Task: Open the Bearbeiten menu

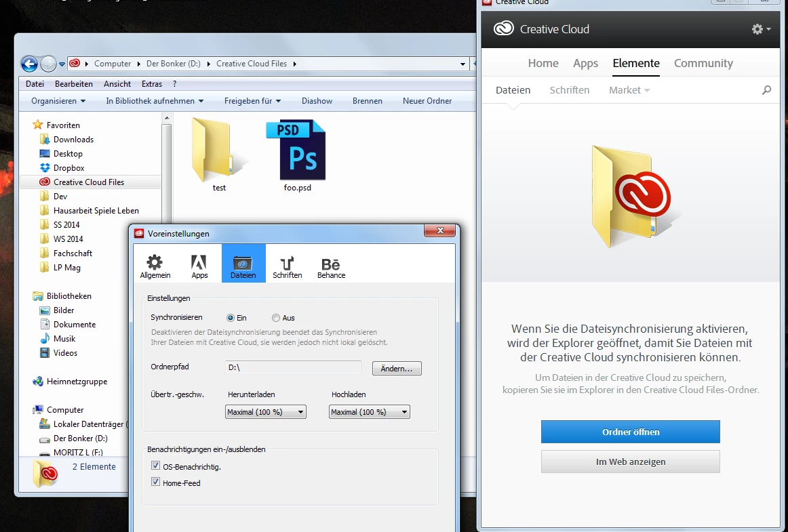Action: tap(74, 84)
